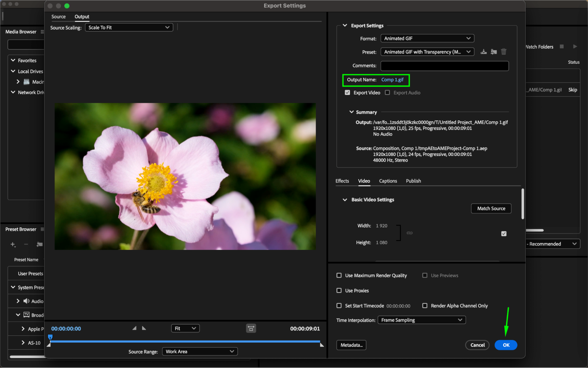Open the Format dropdown showing Animated GIF

point(427,39)
